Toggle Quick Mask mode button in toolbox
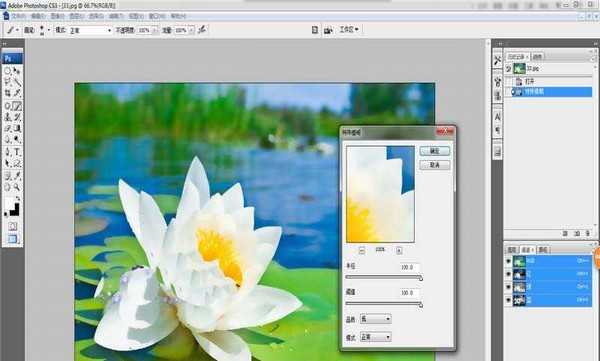The image size is (600, 361). point(12,227)
